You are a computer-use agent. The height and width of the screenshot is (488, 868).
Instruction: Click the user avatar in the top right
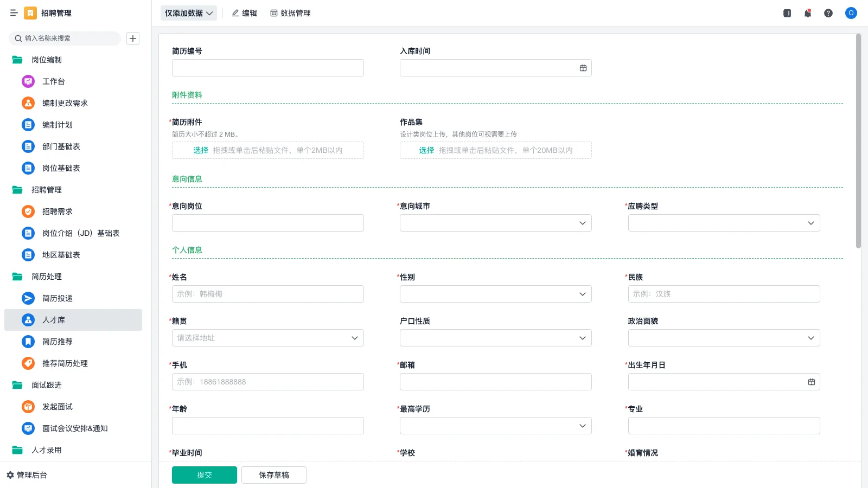click(x=851, y=13)
